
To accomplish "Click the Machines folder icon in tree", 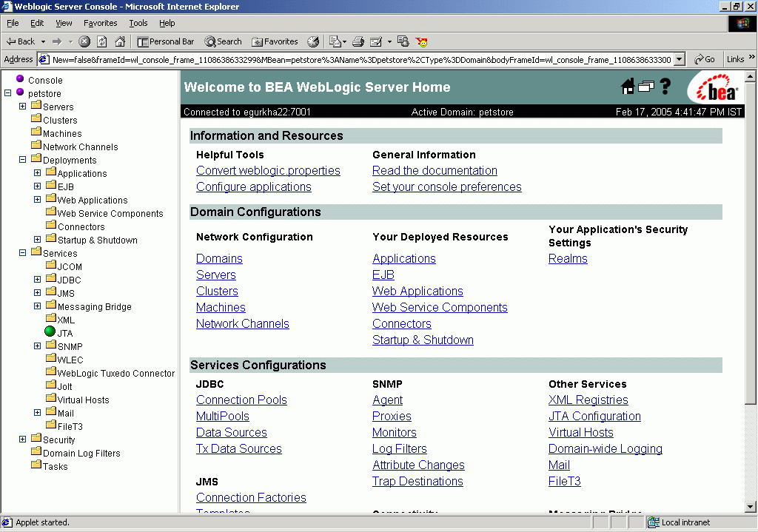I will pyautogui.click(x=36, y=132).
